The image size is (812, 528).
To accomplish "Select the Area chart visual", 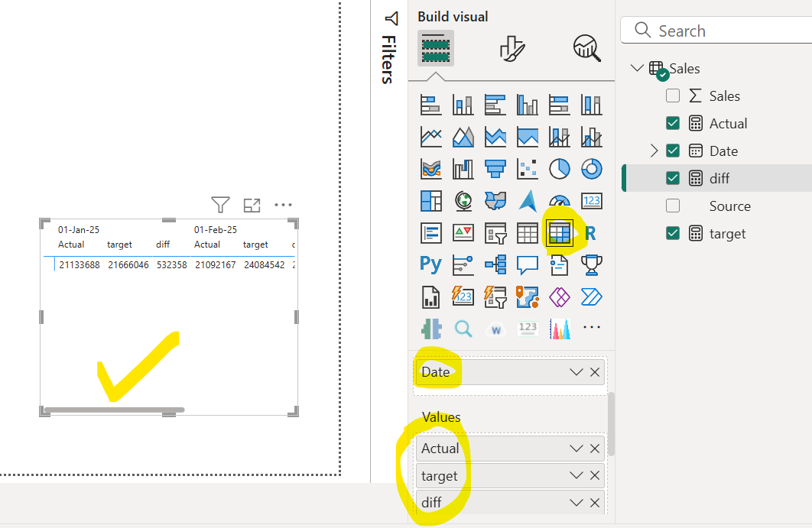I will (463, 138).
